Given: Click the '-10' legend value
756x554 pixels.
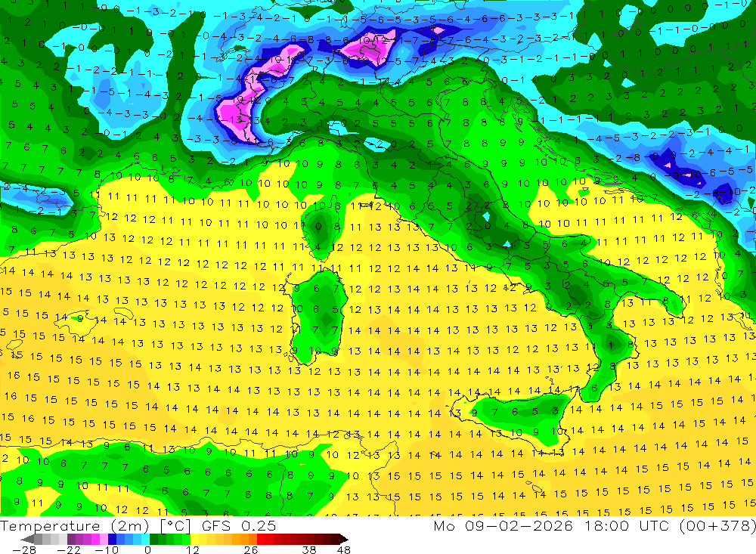Looking at the screenshot, I should [106, 549].
